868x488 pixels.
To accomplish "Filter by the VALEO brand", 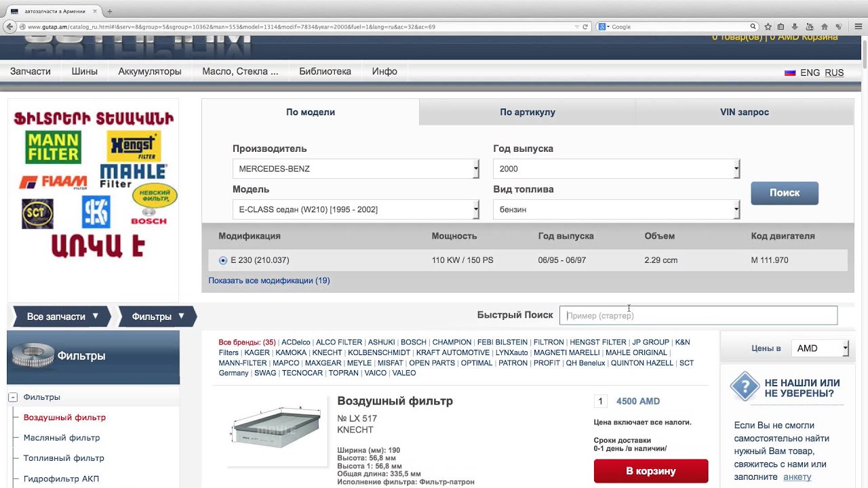I will click(404, 373).
